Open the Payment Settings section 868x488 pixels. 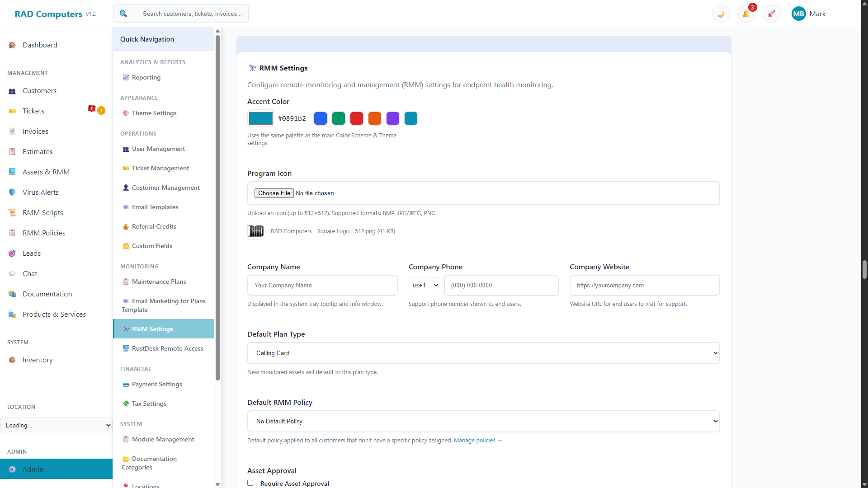click(x=157, y=384)
